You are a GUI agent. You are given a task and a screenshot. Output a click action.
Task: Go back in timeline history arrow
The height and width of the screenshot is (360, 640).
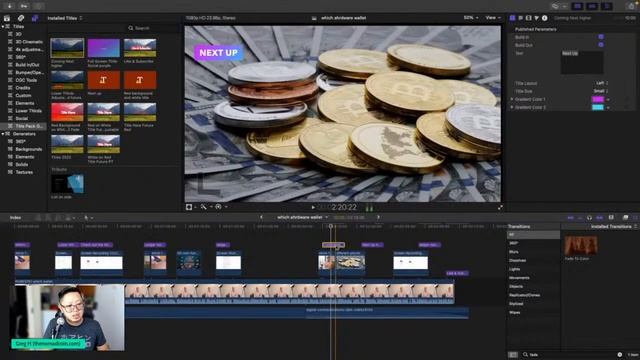pyautogui.click(x=261, y=217)
